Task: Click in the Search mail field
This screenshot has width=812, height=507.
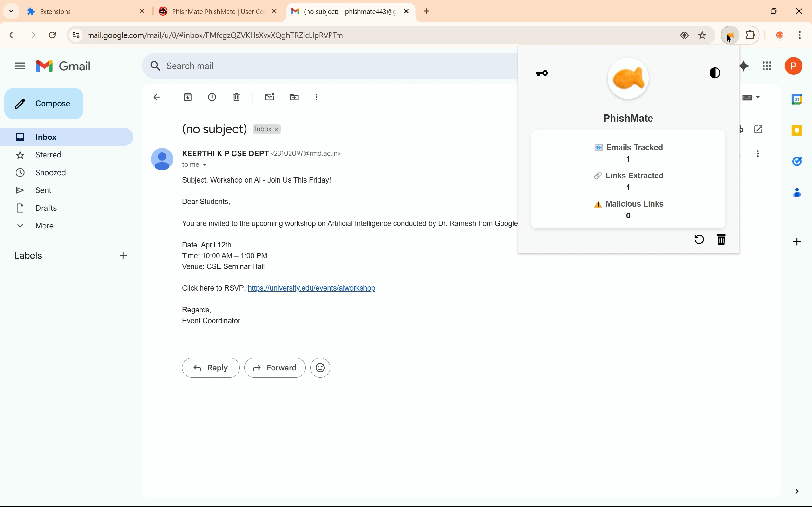Action: click(302, 66)
